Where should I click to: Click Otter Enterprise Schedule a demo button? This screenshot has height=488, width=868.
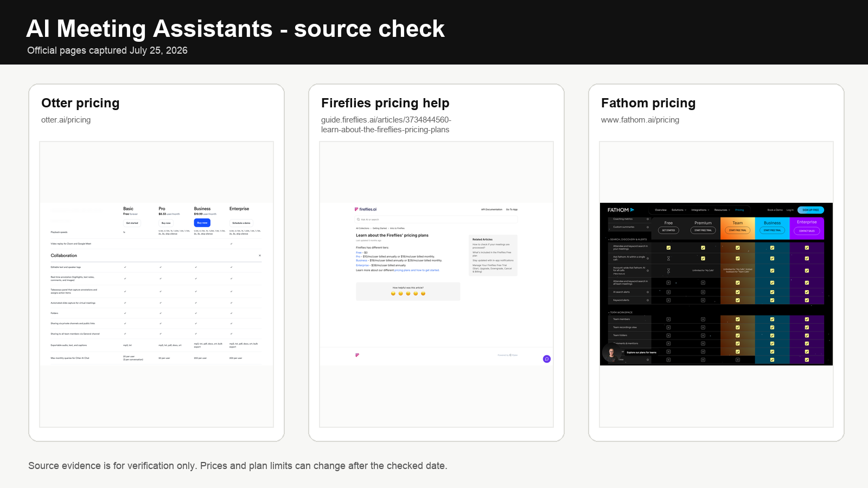[241, 223]
